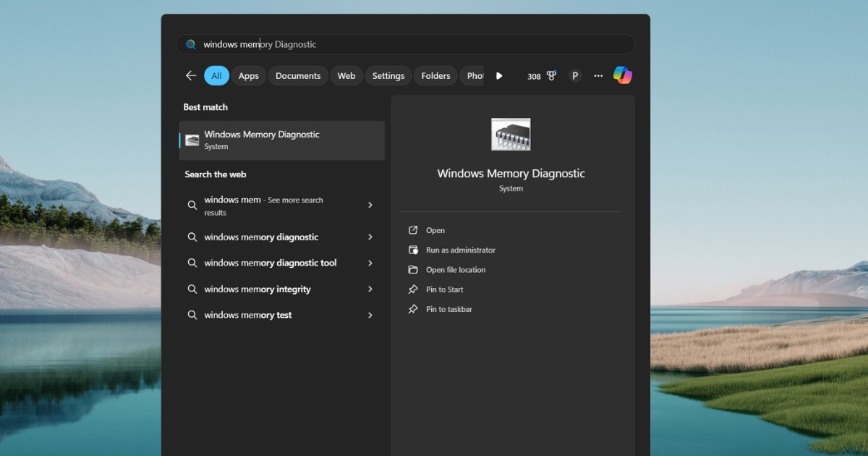Click the Run as administrator shield icon
868x456 pixels.
[413, 250]
